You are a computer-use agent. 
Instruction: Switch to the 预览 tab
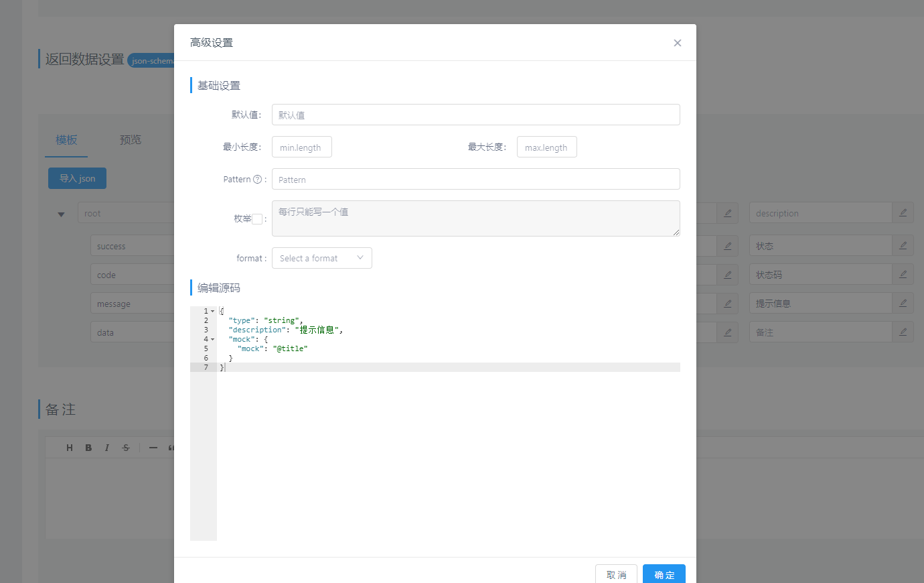[129, 139]
